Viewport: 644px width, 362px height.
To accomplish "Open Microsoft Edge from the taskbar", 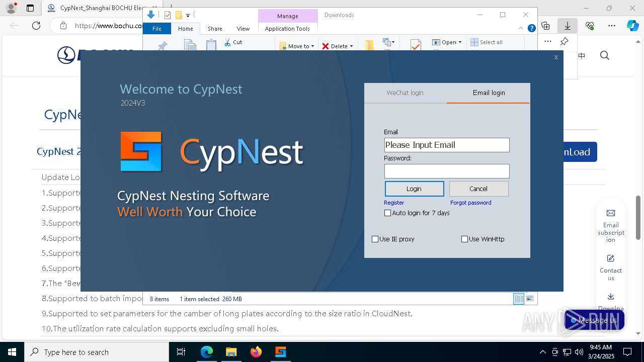I will pyautogui.click(x=207, y=352).
